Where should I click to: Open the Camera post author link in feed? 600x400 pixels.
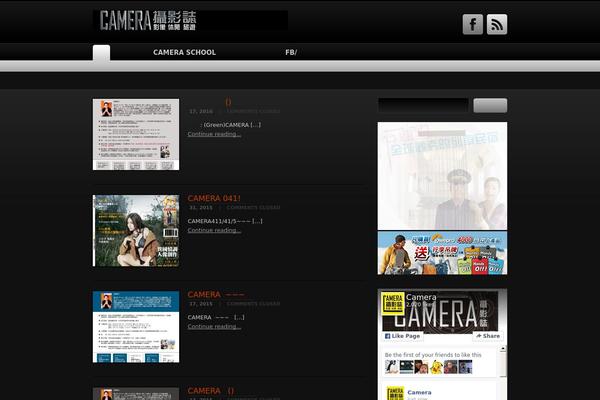click(x=419, y=392)
